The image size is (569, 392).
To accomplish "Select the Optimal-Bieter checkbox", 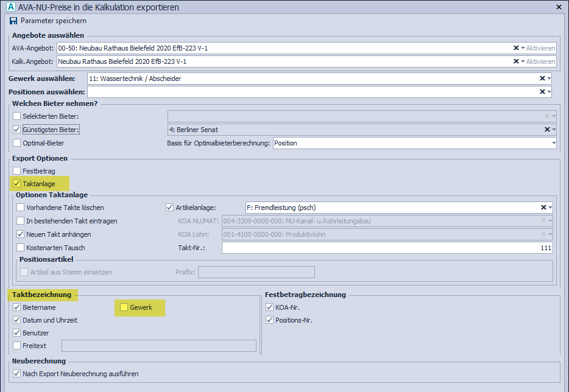I will (17, 143).
